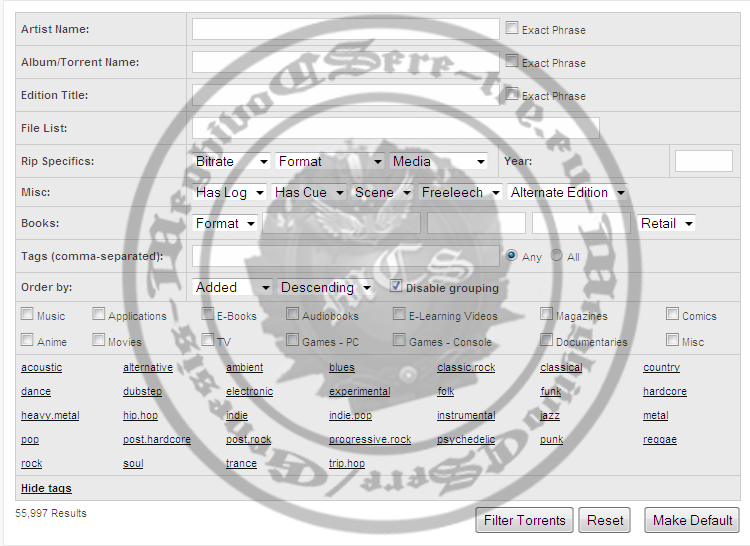The image size is (750, 546).
Task: Check the Documentaries category checkbox
Action: point(546,339)
